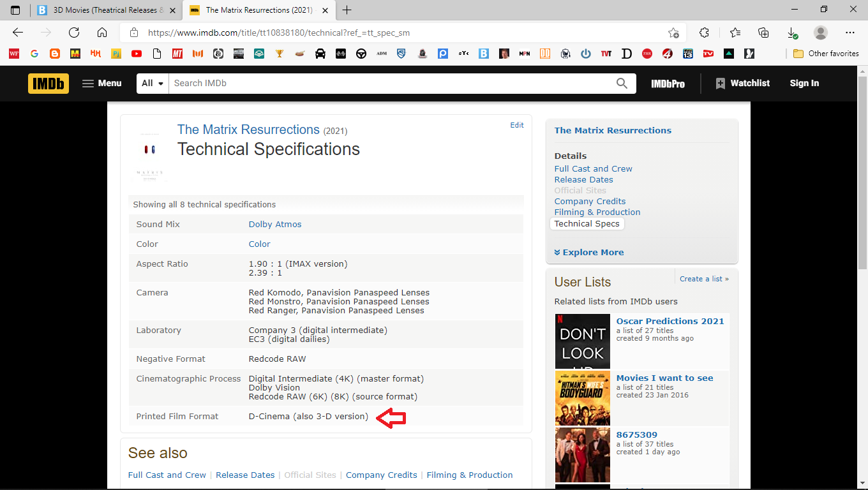Viewport: 868px width, 490px height.
Task: Click the IMDb search magnifier icon
Action: (622, 83)
